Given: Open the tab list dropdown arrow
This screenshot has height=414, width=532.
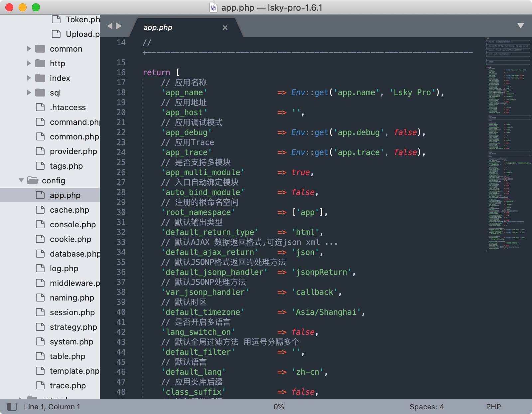Looking at the screenshot, I should point(520,26).
